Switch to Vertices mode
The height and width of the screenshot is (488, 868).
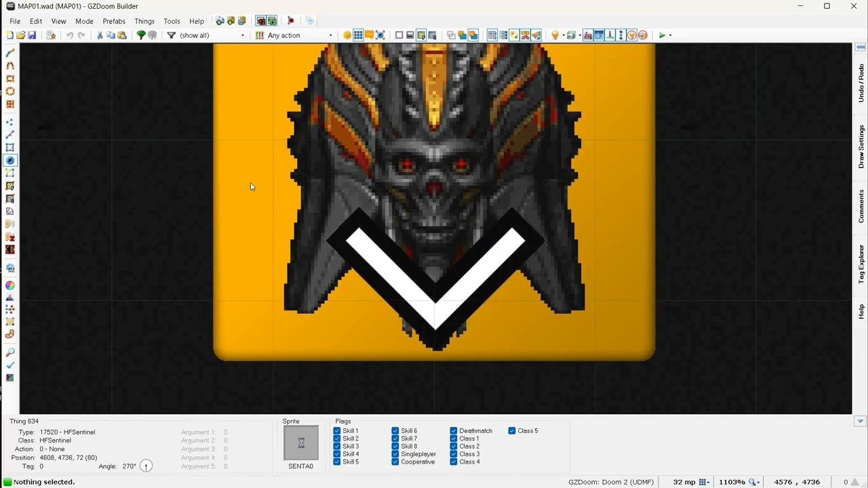point(9,122)
